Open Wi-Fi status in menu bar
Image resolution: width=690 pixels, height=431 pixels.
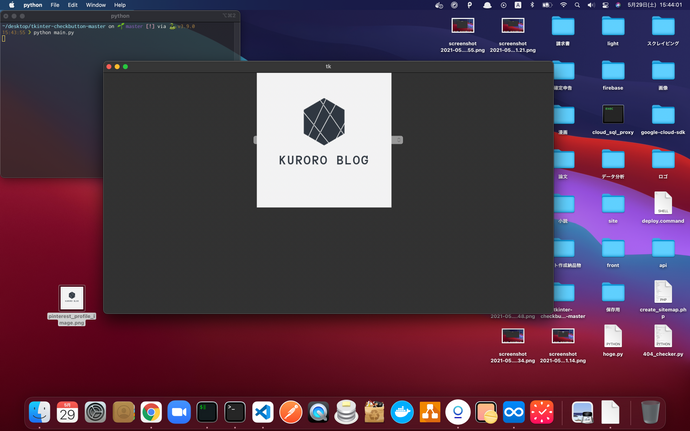point(563,5)
